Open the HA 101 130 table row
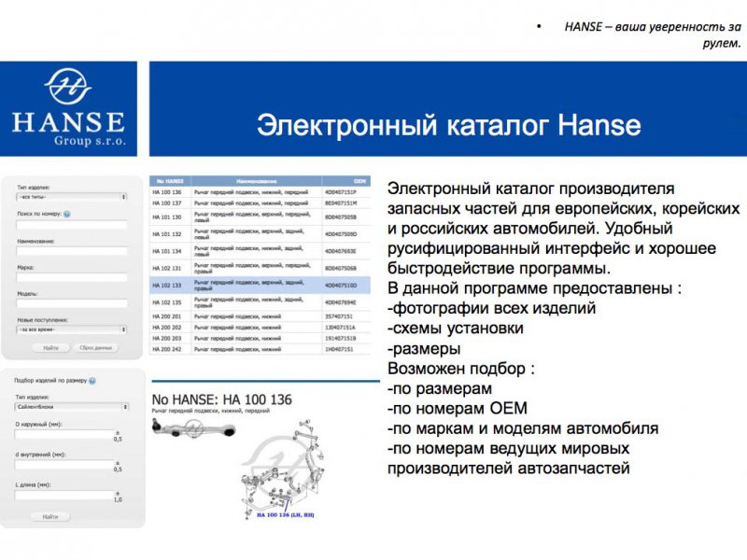 (x=261, y=217)
